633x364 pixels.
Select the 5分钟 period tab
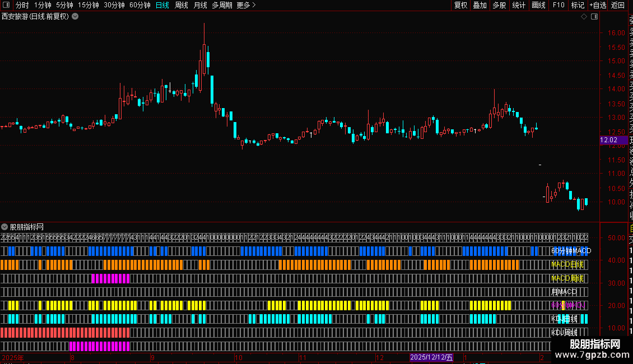pyautogui.click(x=64, y=5)
